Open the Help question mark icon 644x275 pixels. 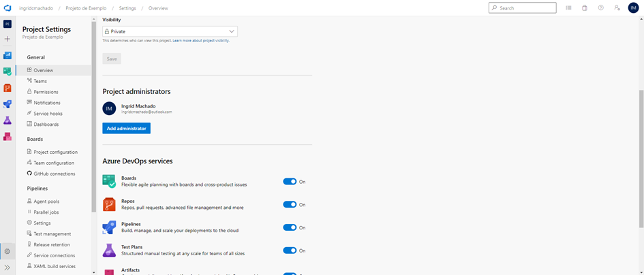click(601, 7)
